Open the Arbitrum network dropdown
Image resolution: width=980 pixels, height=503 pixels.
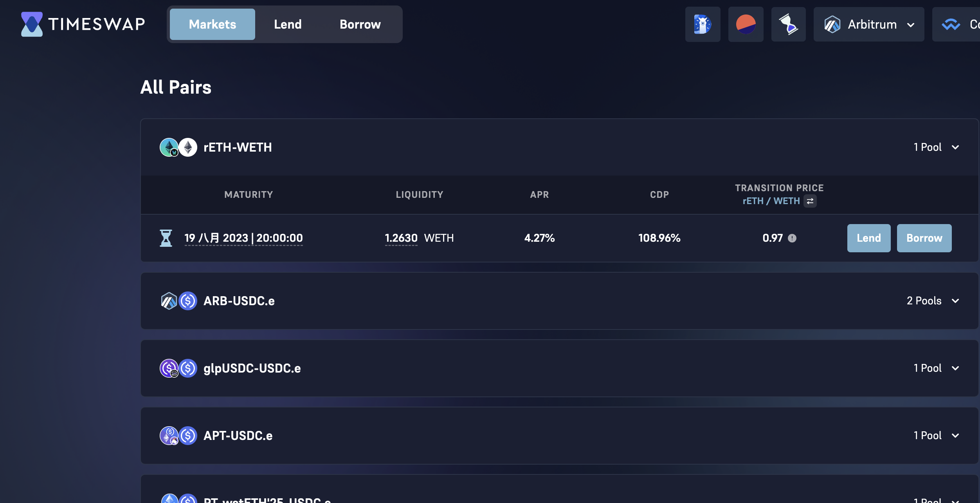point(869,24)
